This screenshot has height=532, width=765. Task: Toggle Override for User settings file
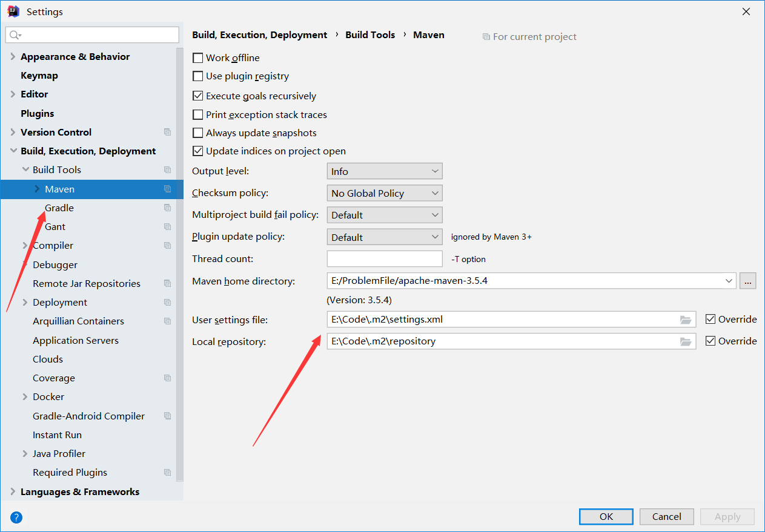tap(710, 319)
